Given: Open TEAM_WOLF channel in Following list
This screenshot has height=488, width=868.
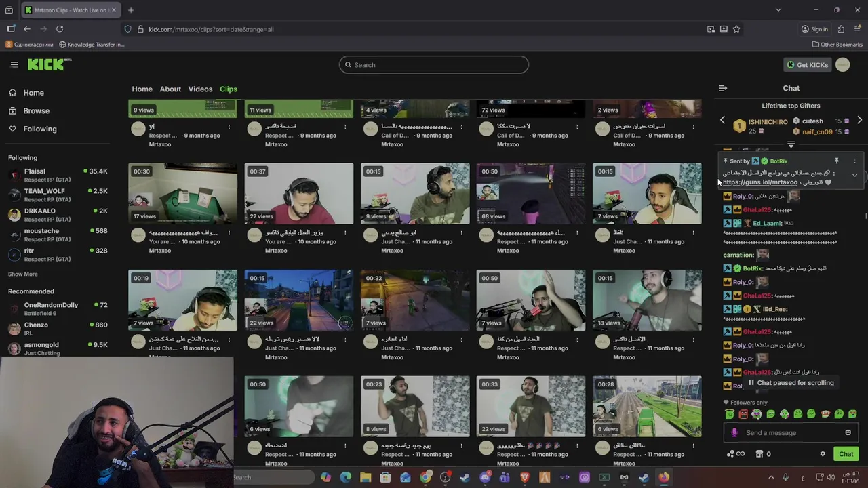Looking at the screenshot, I should [x=58, y=195].
